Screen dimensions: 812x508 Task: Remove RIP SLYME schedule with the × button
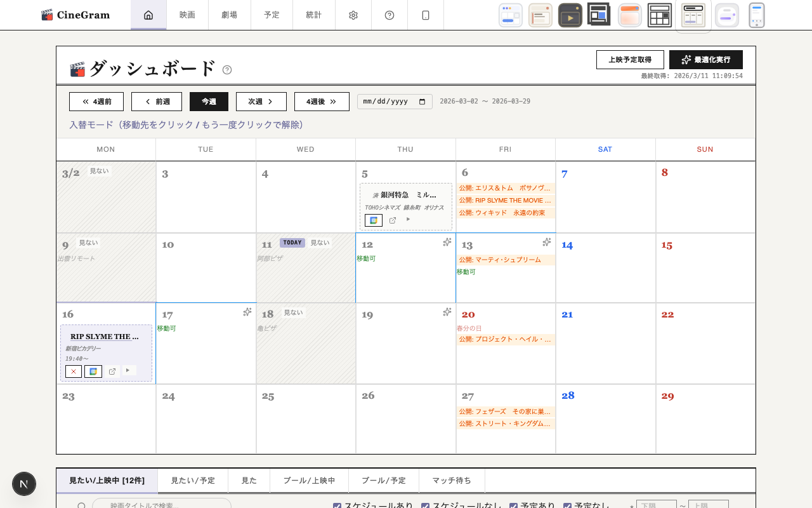tap(73, 371)
